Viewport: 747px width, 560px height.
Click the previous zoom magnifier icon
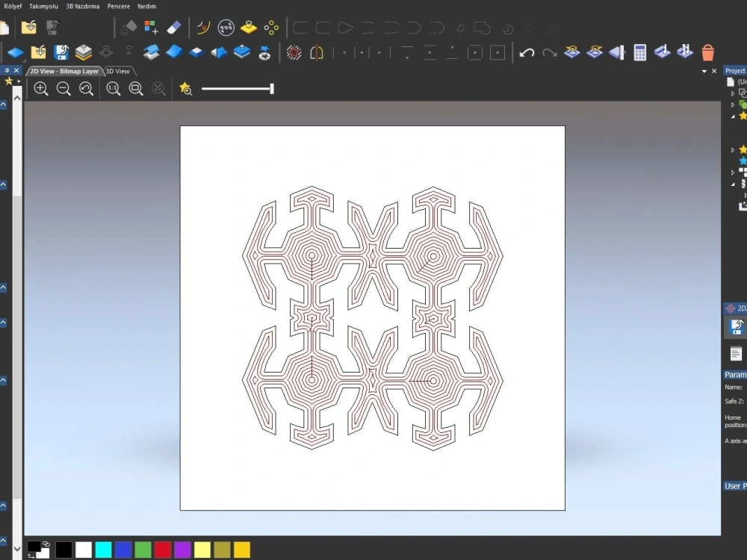86,89
